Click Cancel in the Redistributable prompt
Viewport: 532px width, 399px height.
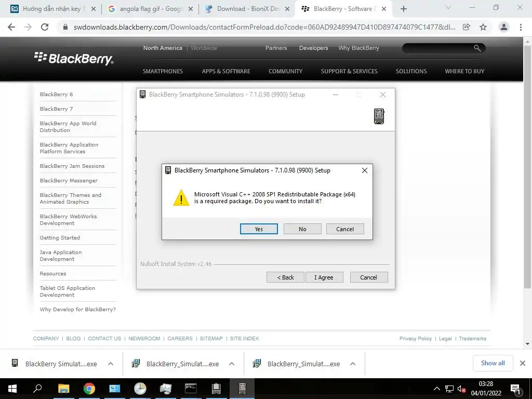tap(345, 229)
